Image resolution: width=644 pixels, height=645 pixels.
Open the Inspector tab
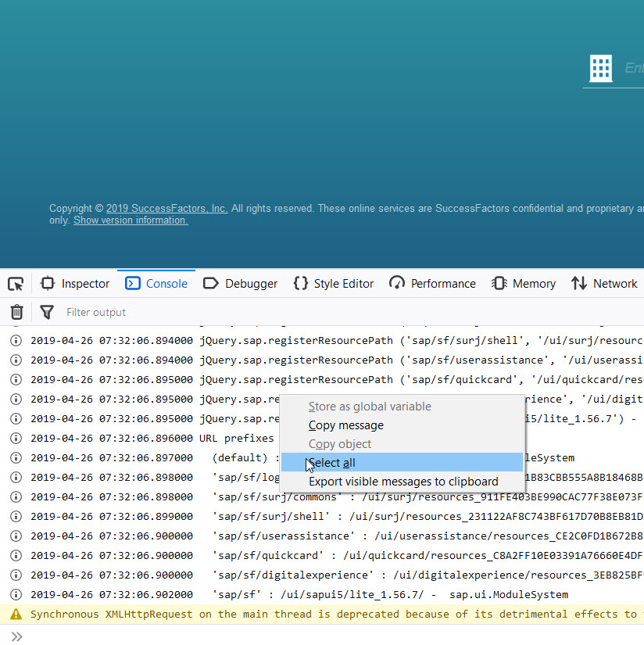pyautogui.click(x=75, y=284)
